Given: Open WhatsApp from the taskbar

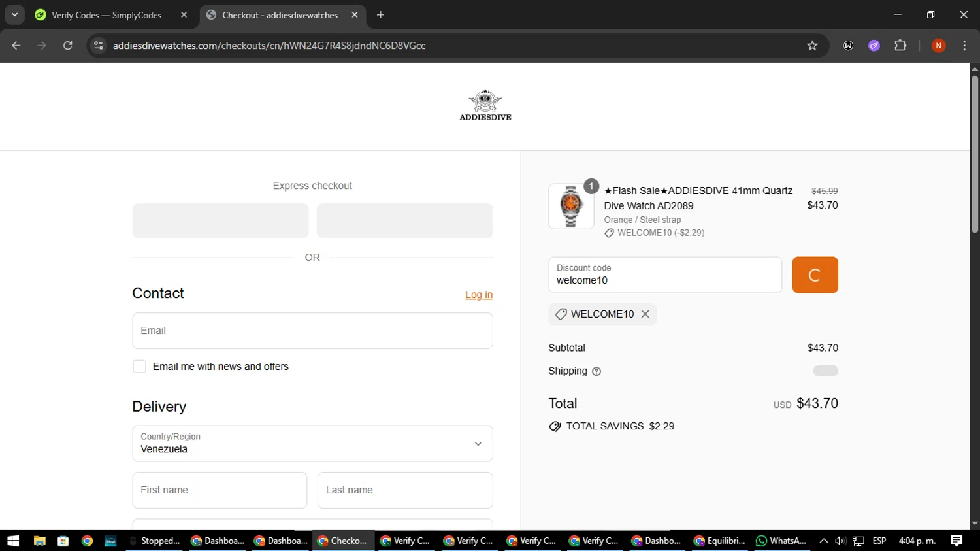Looking at the screenshot, I should tap(781, 541).
